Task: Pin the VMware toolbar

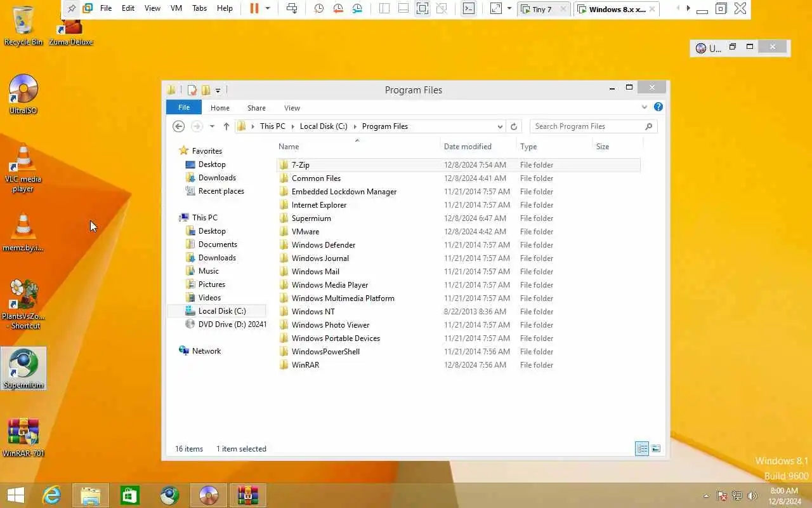Action: pyautogui.click(x=72, y=8)
